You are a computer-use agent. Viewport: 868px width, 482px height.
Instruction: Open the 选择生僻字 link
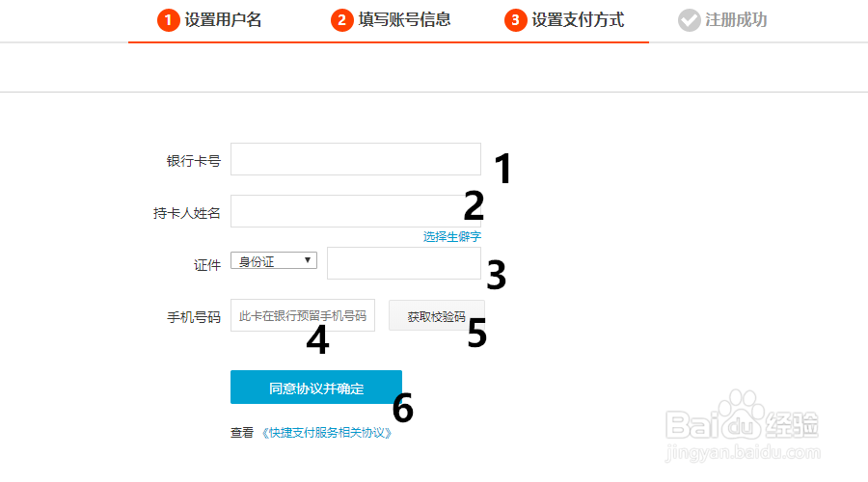pyautogui.click(x=451, y=237)
